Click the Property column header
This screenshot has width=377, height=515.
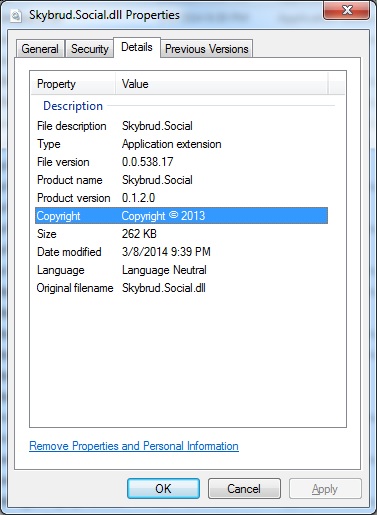(x=73, y=84)
